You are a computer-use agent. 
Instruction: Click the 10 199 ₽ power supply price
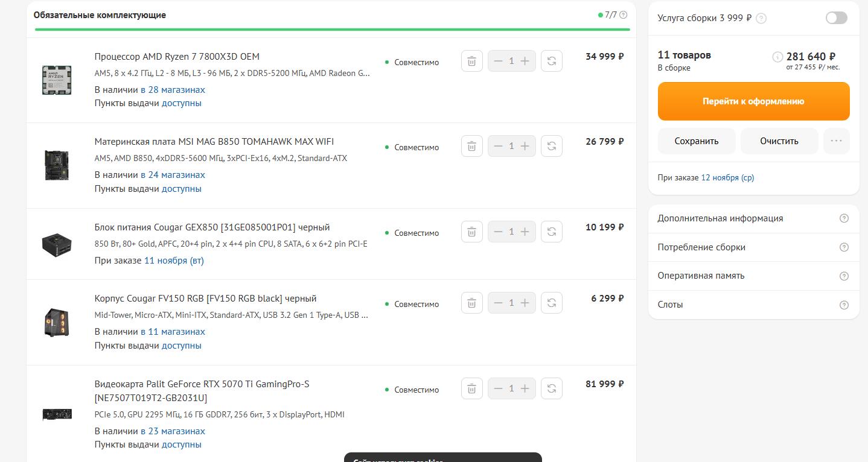click(605, 227)
